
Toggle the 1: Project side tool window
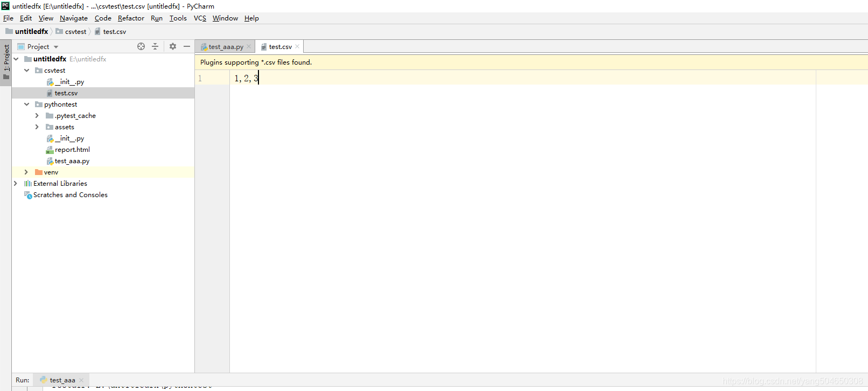(6, 62)
